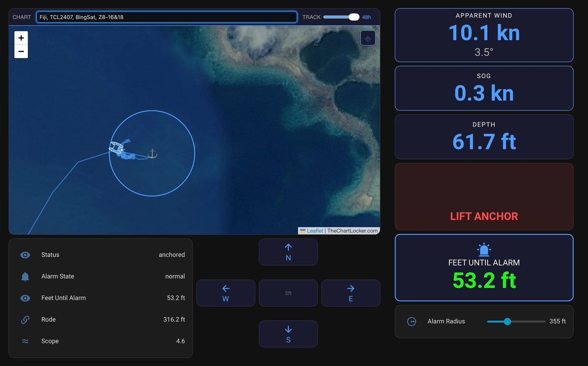Click the TRACK label text
The image size is (588, 366).
311,17
